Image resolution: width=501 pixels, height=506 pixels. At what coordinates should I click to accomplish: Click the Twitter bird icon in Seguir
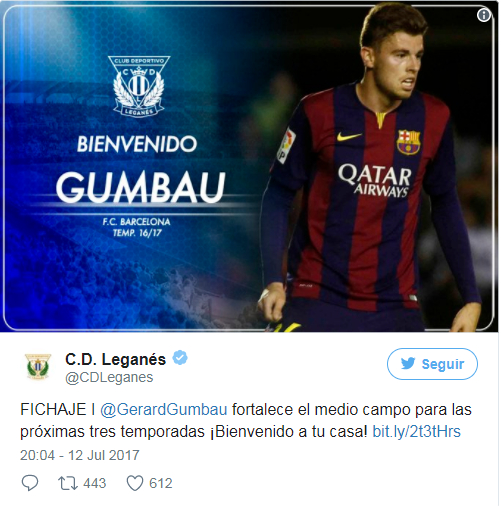coord(408,363)
